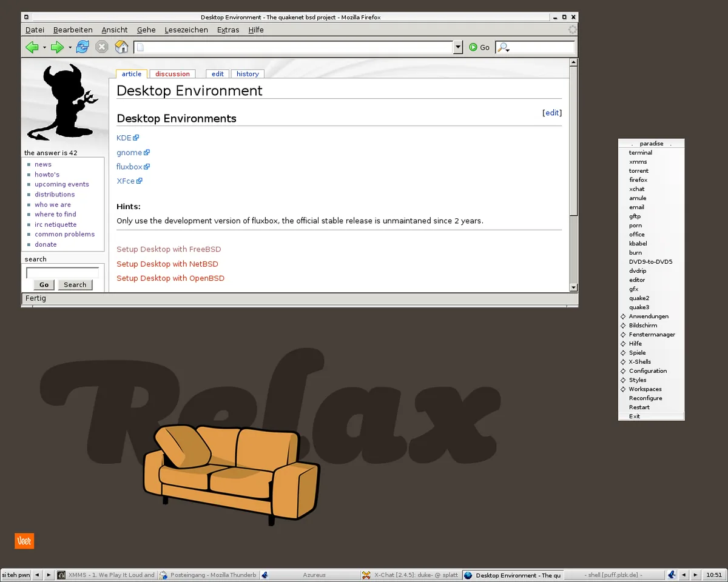Go to the Home page icon

pos(122,47)
